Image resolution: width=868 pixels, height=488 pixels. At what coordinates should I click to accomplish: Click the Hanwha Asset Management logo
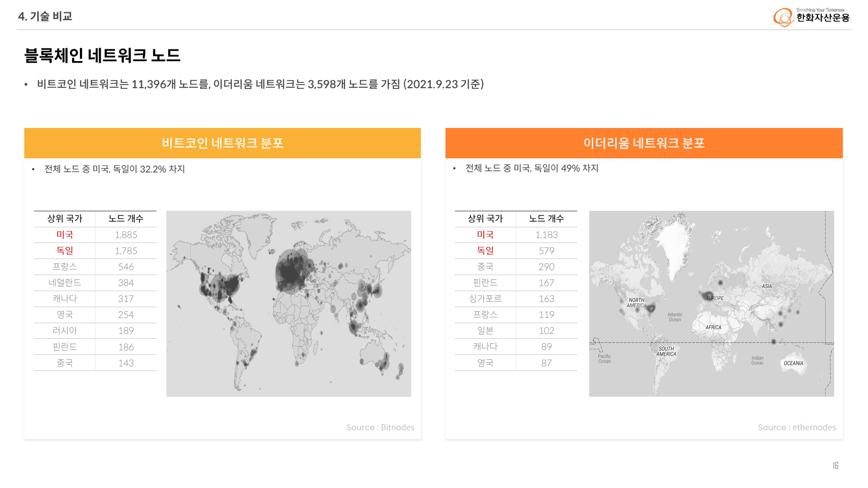pos(811,17)
